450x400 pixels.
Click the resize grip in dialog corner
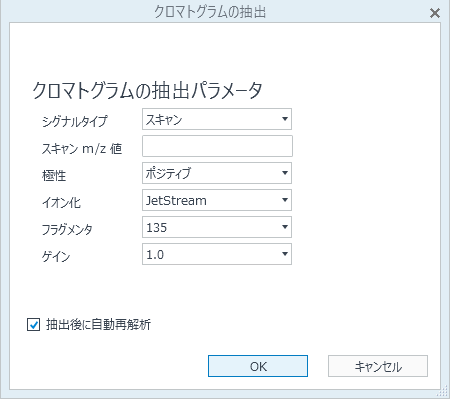tap(444, 392)
